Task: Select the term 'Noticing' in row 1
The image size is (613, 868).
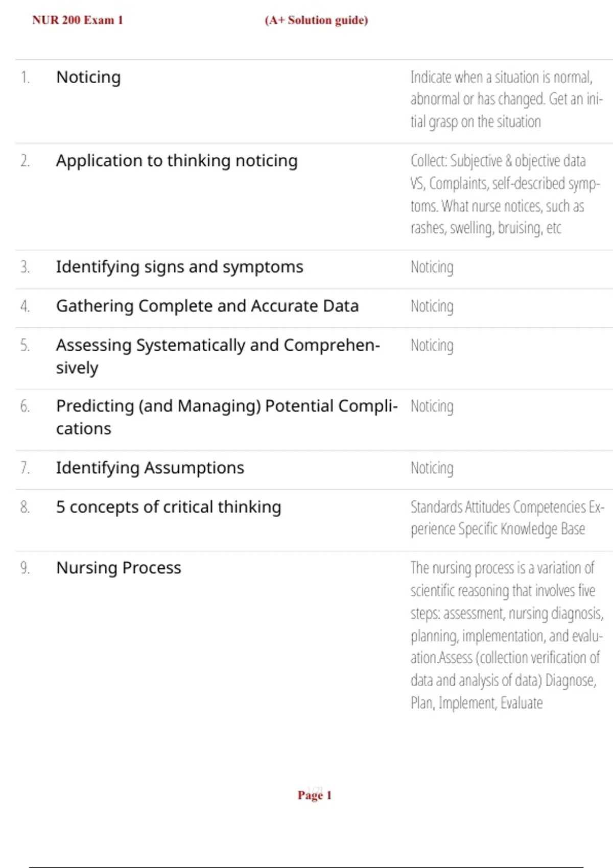Action: click(x=88, y=77)
